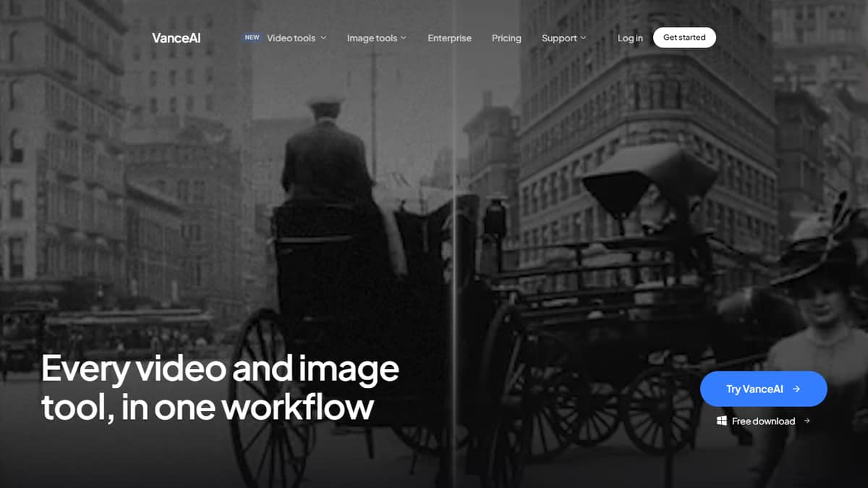Click the arrow icon on Try VanceAI
This screenshot has width=868, height=488.
[796, 389]
